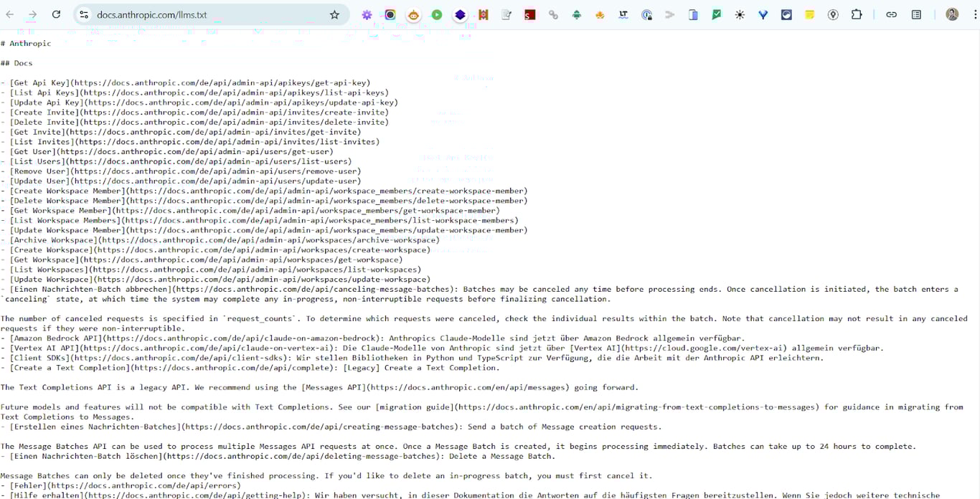
Task: Click the '[List Workspaces]' line
Action: [x=211, y=270]
